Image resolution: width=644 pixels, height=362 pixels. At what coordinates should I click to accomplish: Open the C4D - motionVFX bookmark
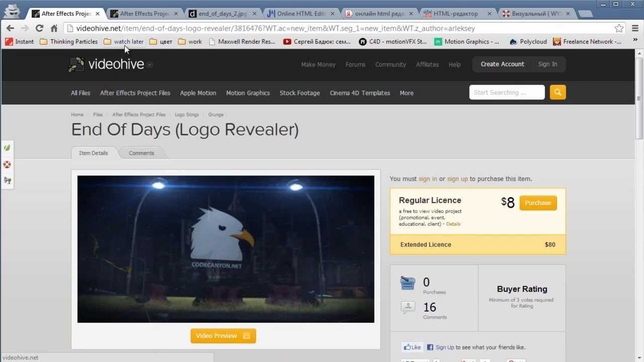click(x=393, y=42)
